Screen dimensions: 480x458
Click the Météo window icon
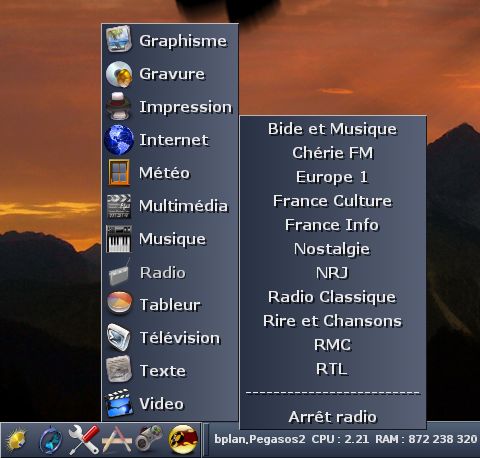click(119, 172)
